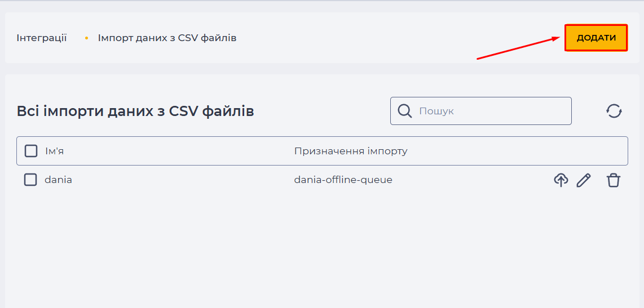Select the dania-offline-queue destination cell
The height and width of the screenshot is (308, 644).
(x=343, y=180)
